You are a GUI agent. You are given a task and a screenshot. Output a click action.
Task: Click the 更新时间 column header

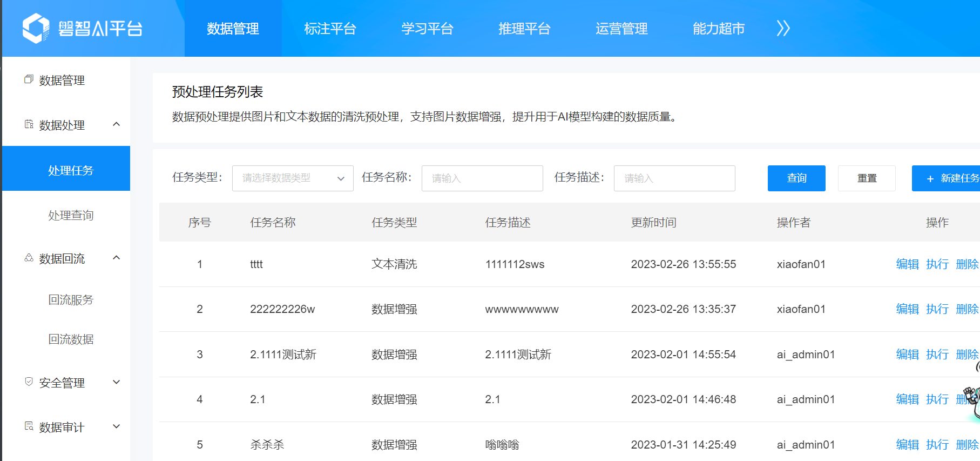click(x=653, y=222)
